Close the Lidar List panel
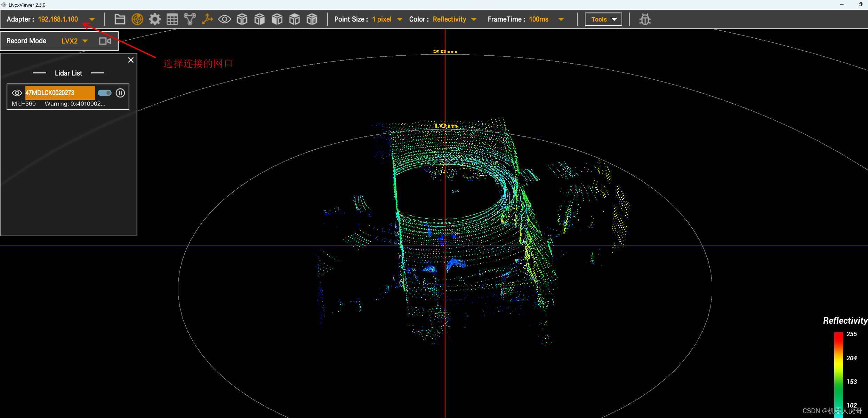Image resolution: width=868 pixels, height=418 pixels. [x=131, y=60]
